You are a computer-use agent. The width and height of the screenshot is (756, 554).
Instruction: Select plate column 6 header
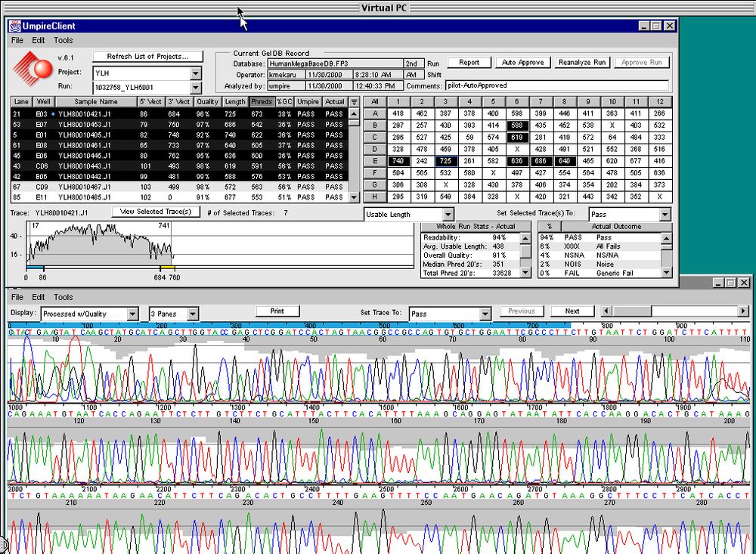(x=517, y=102)
